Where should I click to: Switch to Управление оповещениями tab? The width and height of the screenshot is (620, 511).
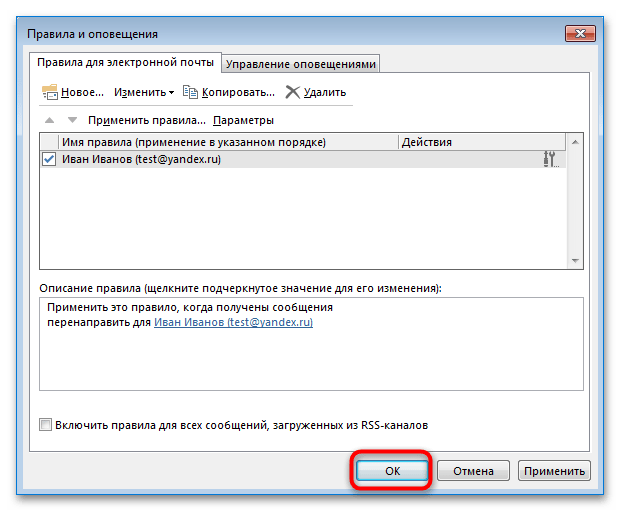pyautogui.click(x=301, y=64)
